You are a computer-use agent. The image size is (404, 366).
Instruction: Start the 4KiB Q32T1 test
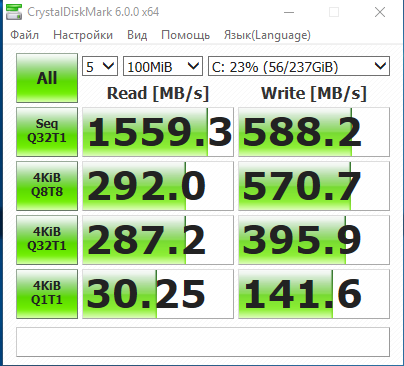pos(47,240)
